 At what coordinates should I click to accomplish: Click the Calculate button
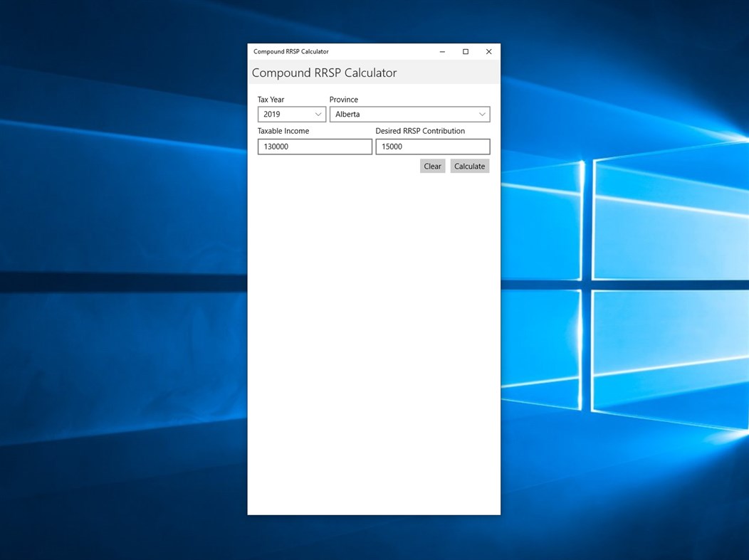point(469,166)
